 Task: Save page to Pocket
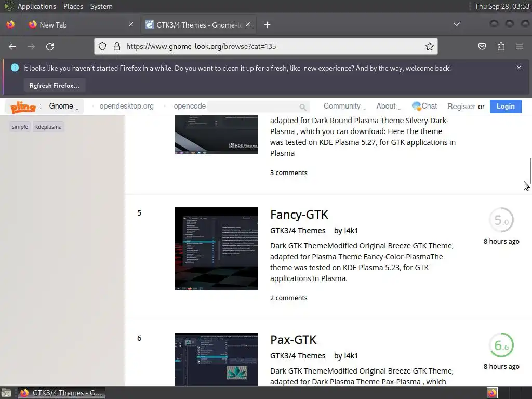pos(482,46)
